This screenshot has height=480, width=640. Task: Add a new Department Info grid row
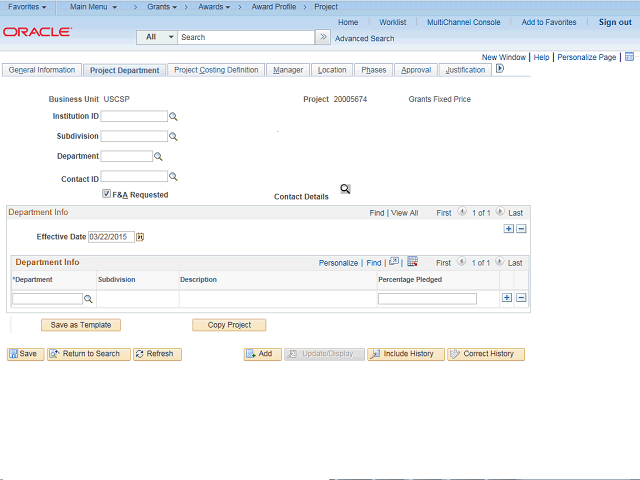click(x=507, y=298)
